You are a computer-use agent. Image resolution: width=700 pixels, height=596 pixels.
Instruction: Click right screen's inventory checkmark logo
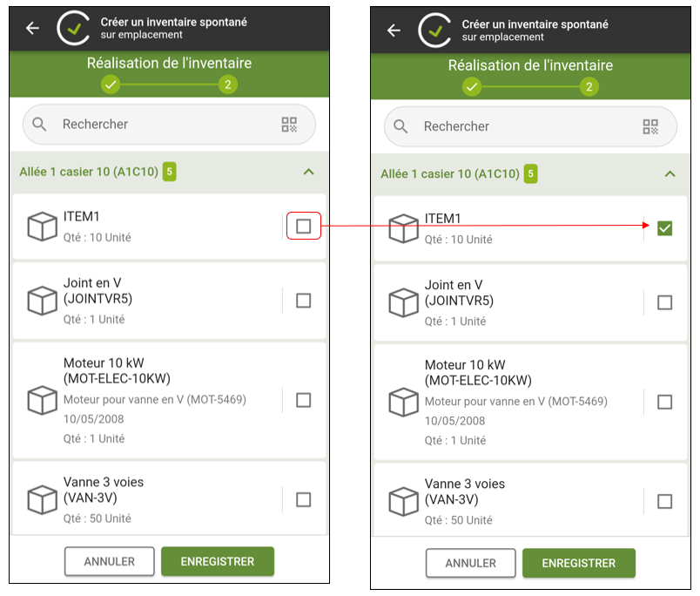coord(434,30)
